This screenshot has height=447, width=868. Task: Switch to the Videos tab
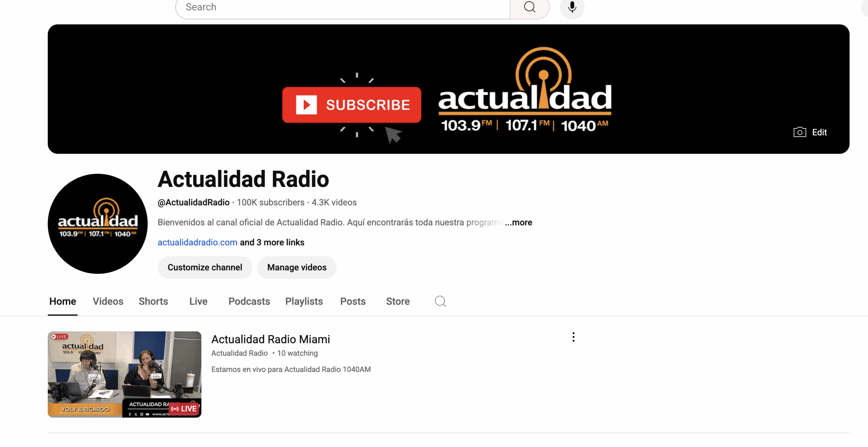coord(108,301)
